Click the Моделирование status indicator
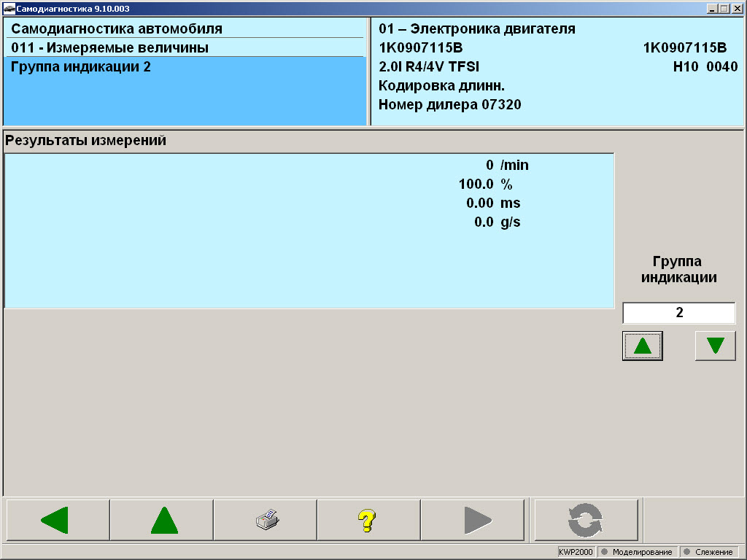The height and width of the screenshot is (560, 747). [x=637, y=552]
